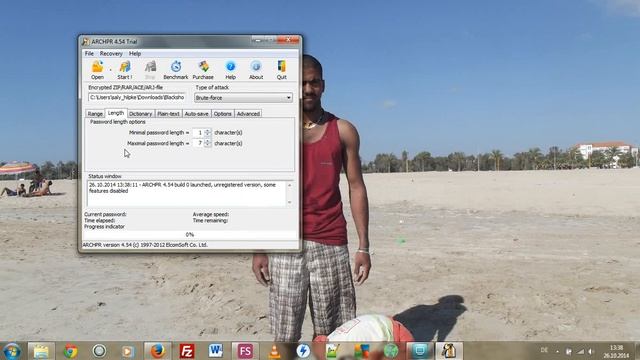Show the About dialog icon

tap(256, 70)
